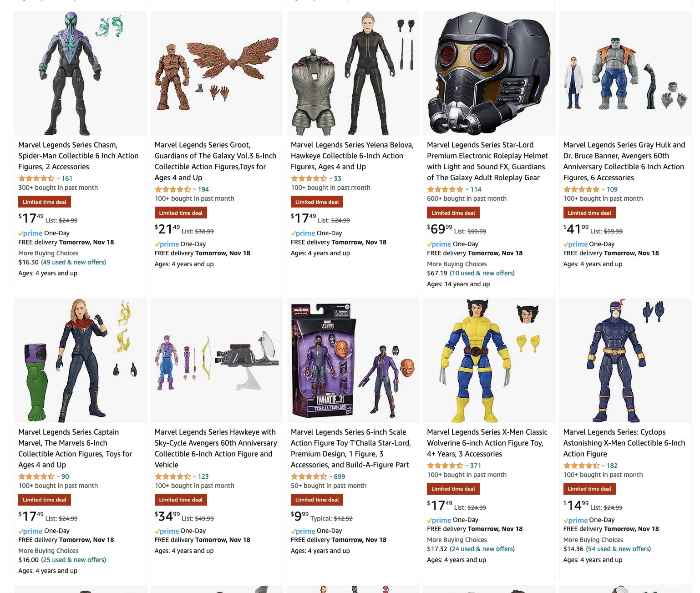Viewport: 700px width, 593px height.
Task: View the 161 reviews for the Chasm figure
Action: click(x=67, y=178)
